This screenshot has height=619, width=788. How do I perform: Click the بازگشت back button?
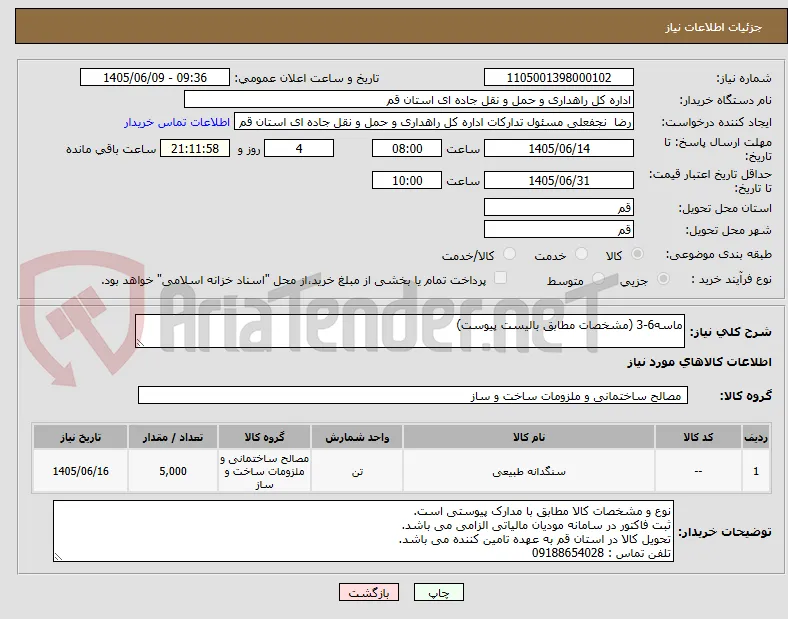click(x=369, y=592)
